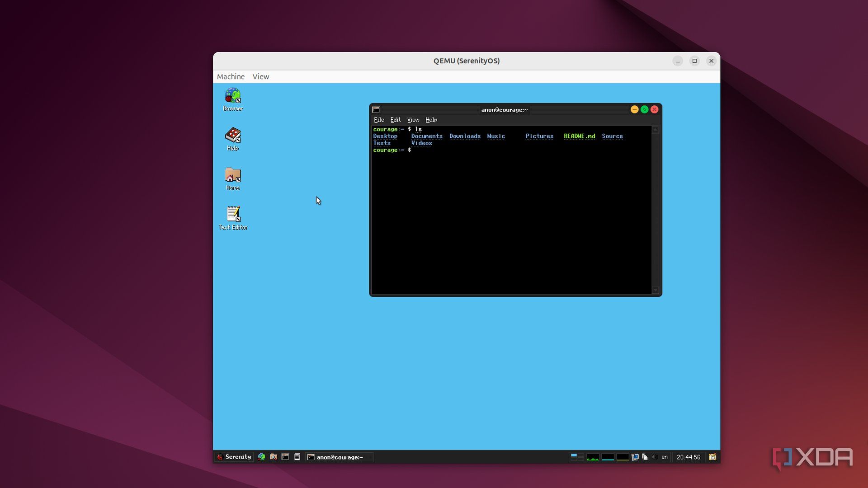The image size is (868, 488).
Task: Open the taskbar clock showing 20:44:56
Action: tap(689, 457)
